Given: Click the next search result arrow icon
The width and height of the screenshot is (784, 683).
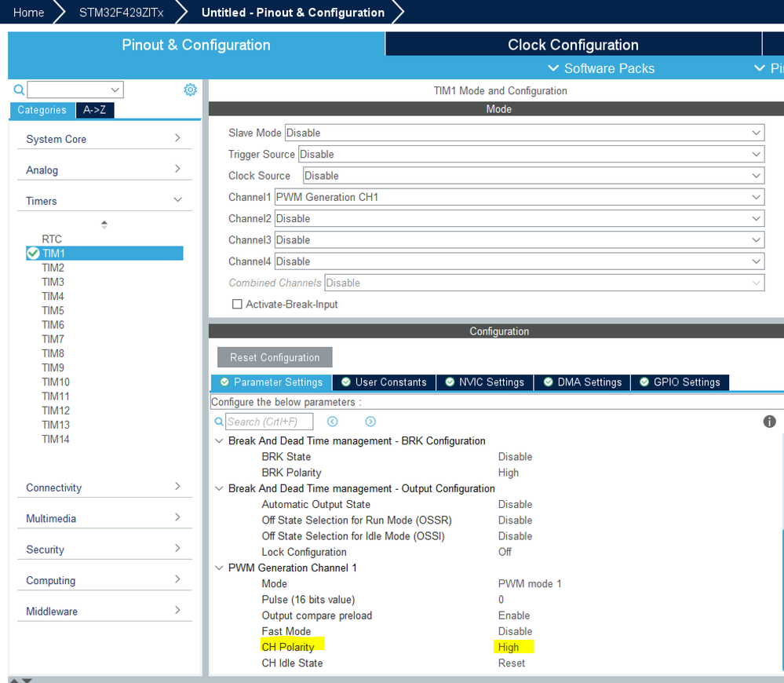Looking at the screenshot, I should (370, 422).
